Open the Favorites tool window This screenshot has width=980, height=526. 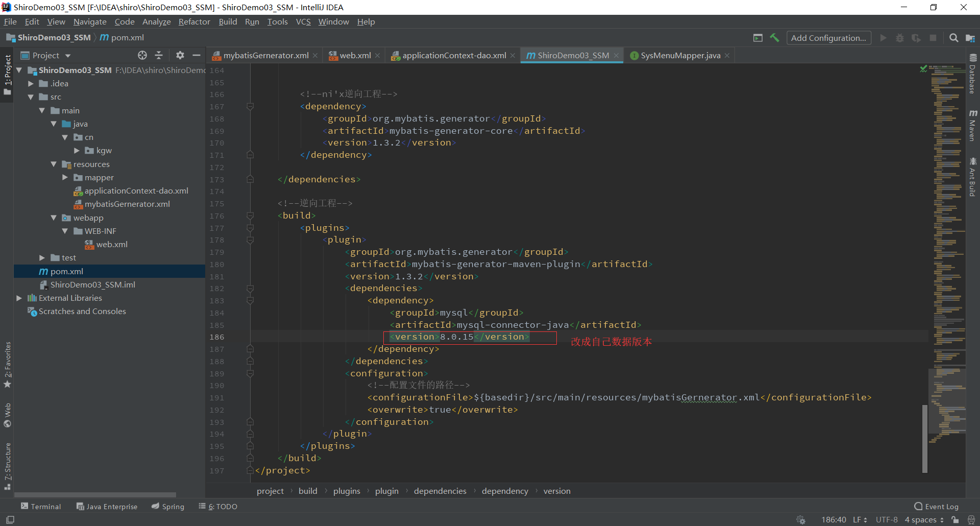click(x=7, y=365)
